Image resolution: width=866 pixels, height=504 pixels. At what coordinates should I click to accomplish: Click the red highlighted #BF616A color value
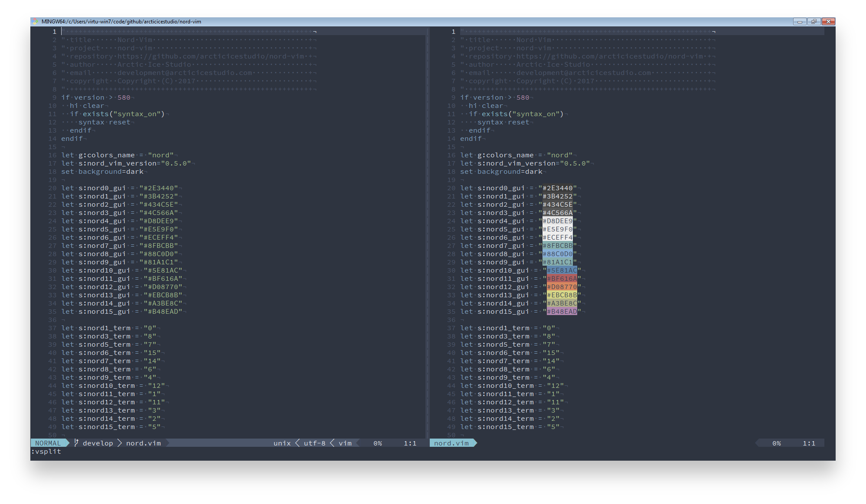(x=562, y=279)
